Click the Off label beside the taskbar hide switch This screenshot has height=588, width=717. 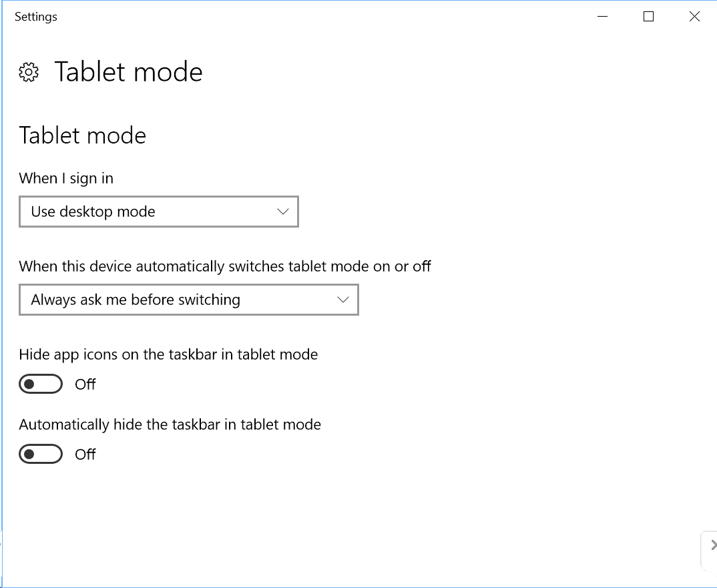85,454
